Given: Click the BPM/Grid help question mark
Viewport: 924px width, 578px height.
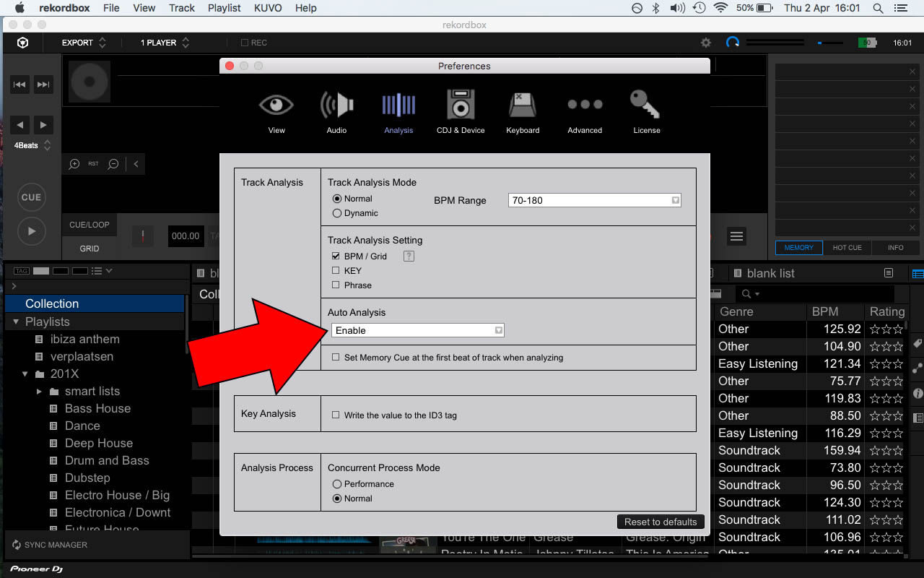Looking at the screenshot, I should [x=408, y=256].
